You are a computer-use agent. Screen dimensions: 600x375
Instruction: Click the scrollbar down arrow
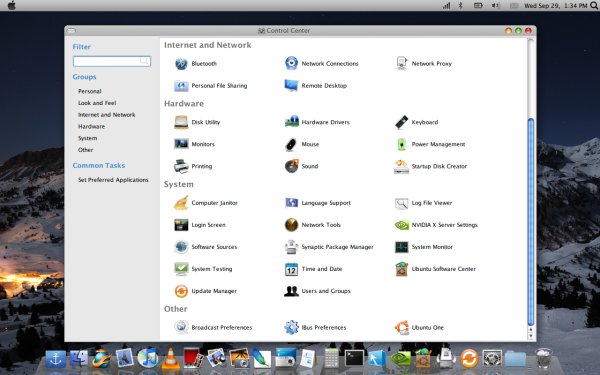pos(531,336)
